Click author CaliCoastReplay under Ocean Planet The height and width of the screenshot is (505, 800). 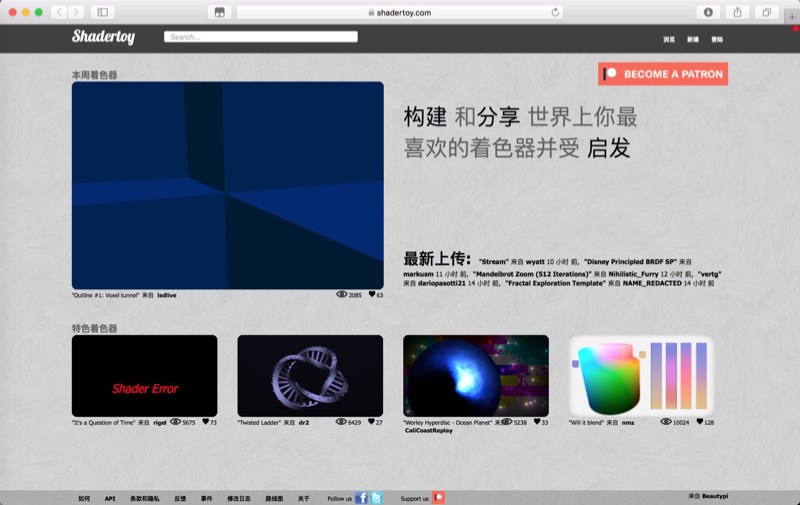point(429,431)
